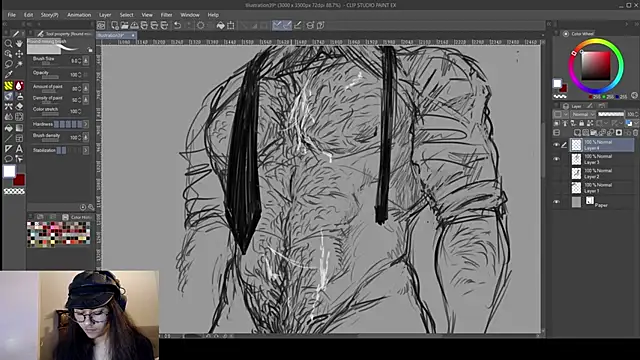
Task: Click the Scale/Rotate transform command bar icon
Action: (x=231, y=25)
